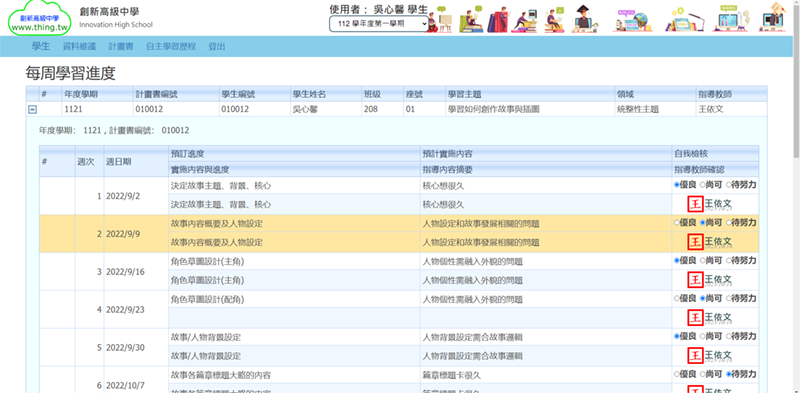Select 尚可 for week 1 dated 2022/9/2
The image size is (800, 393).
(x=702, y=185)
